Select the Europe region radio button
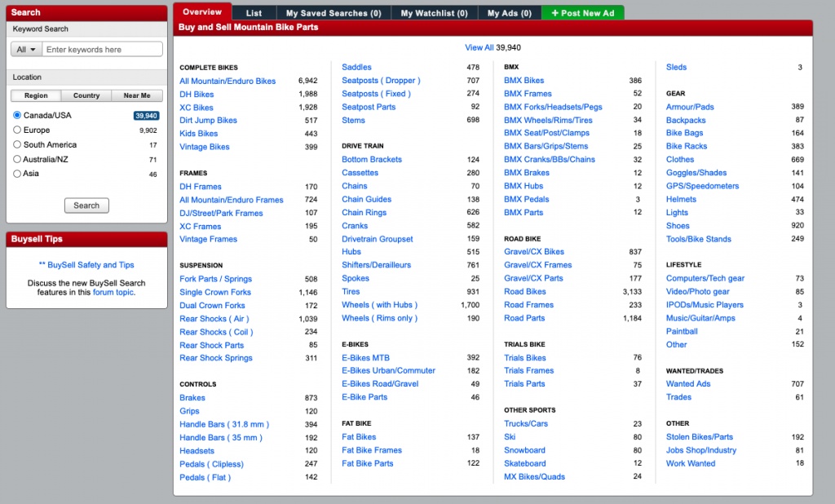Screen dimensions: 835x504 [17, 130]
